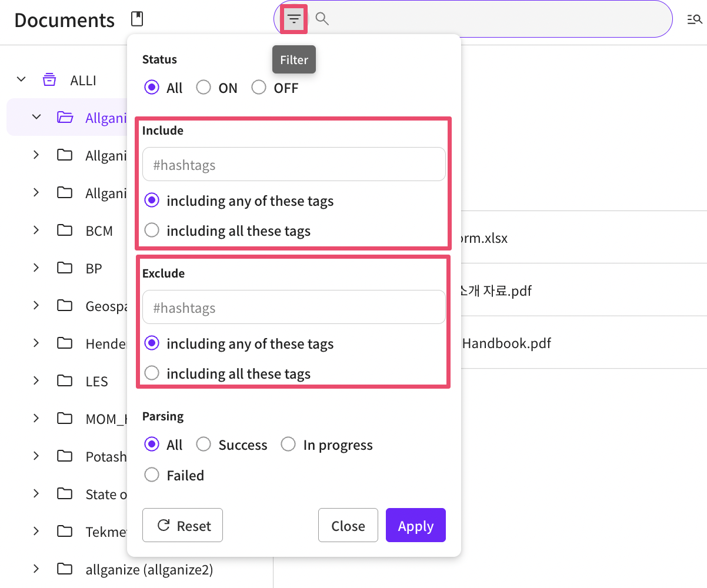Expand the allganize (allganize2) folder chevron
This screenshot has width=707, height=588.
coord(36,569)
